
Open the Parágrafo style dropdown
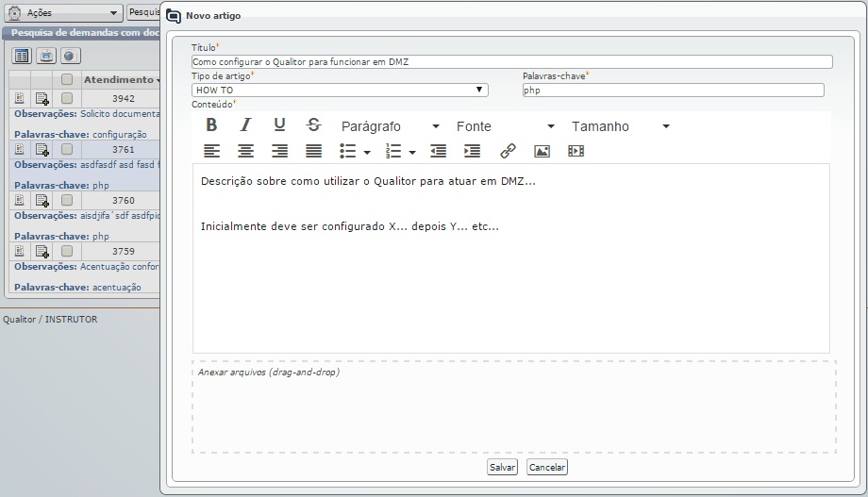pyautogui.click(x=390, y=126)
